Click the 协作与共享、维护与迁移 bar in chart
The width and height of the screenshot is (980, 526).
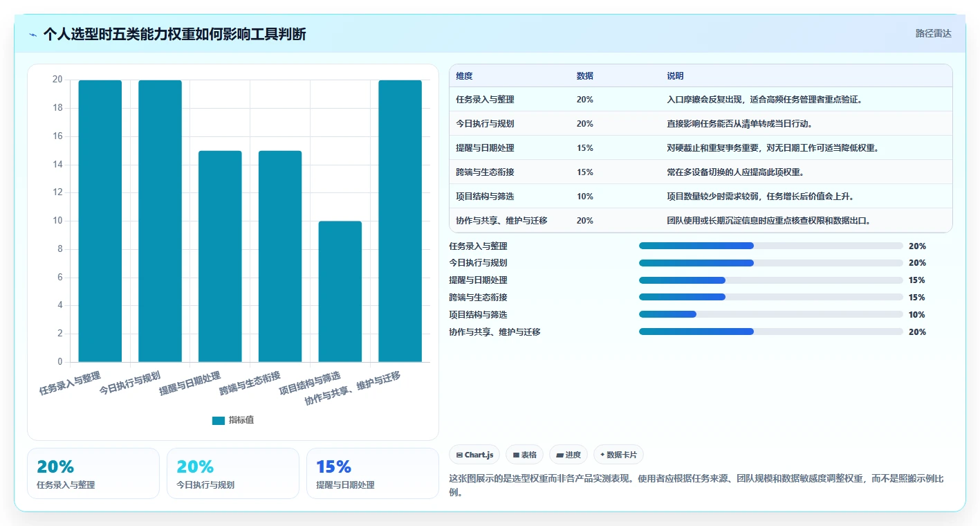tap(400, 221)
